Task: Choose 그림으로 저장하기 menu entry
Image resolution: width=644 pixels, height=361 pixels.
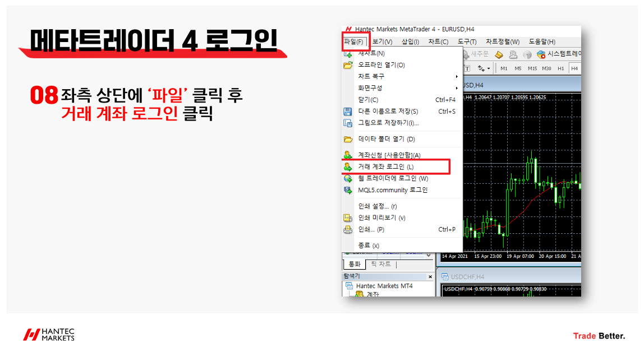Action: (x=403, y=123)
